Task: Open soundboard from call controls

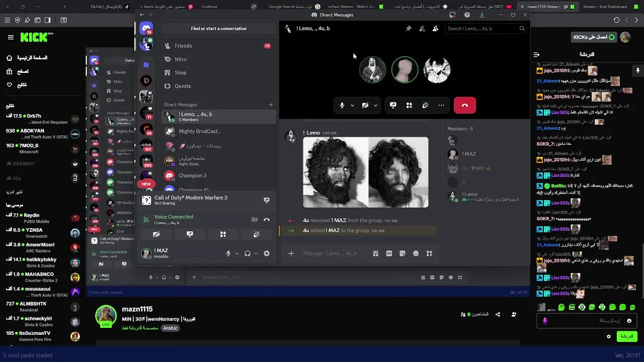Action: (425, 105)
